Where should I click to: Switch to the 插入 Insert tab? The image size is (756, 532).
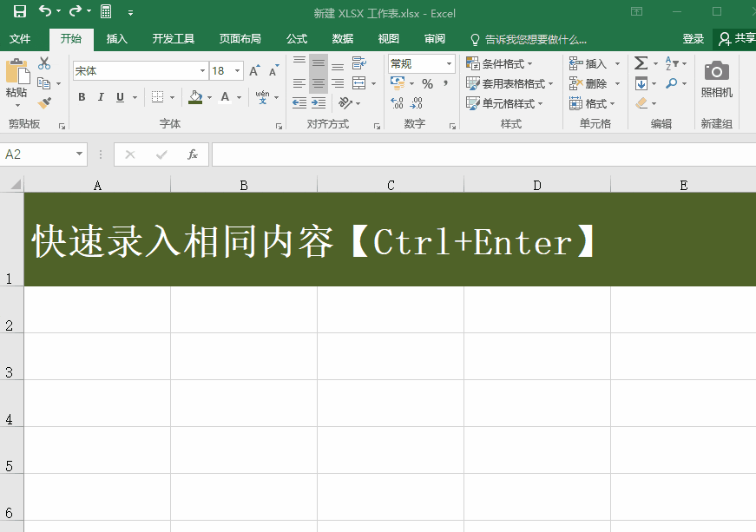(x=116, y=39)
